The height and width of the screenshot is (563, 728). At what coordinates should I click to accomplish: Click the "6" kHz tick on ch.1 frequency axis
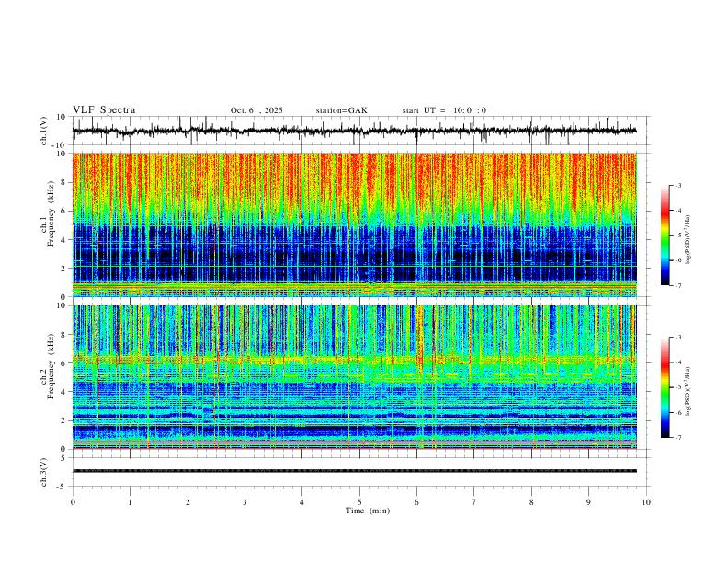pos(63,211)
